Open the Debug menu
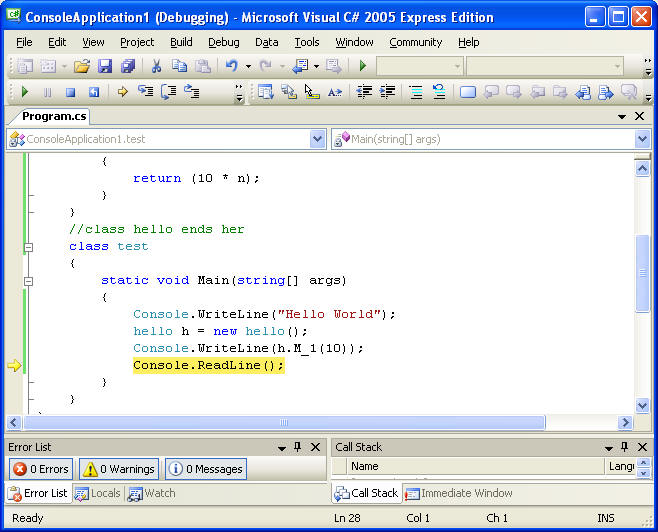This screenshot has height=532, width=658. 223,42
